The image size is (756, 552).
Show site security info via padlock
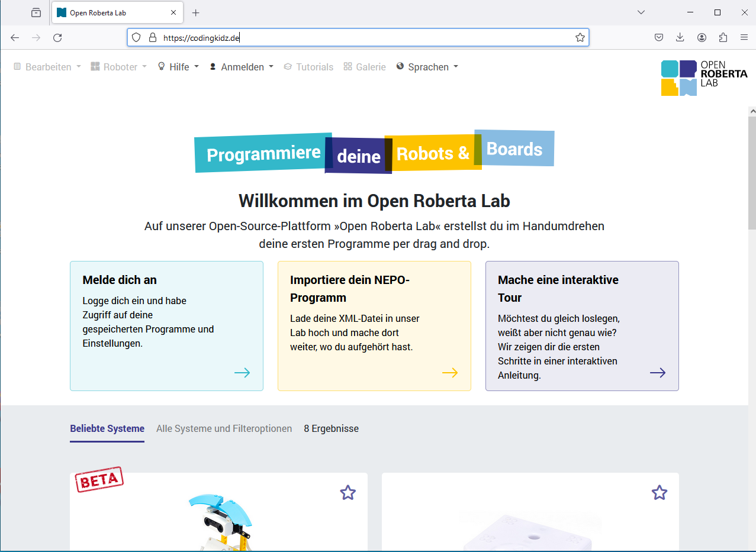click(x=152, y=37)
